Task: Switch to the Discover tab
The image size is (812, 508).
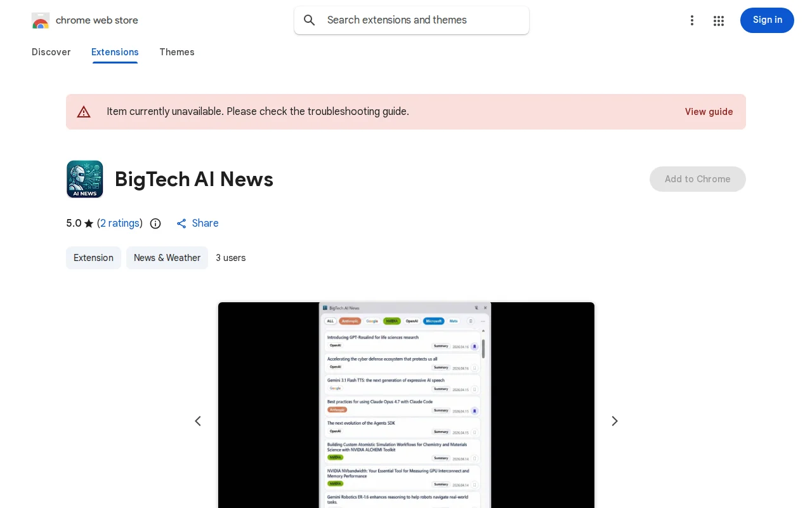Action: 51,52
